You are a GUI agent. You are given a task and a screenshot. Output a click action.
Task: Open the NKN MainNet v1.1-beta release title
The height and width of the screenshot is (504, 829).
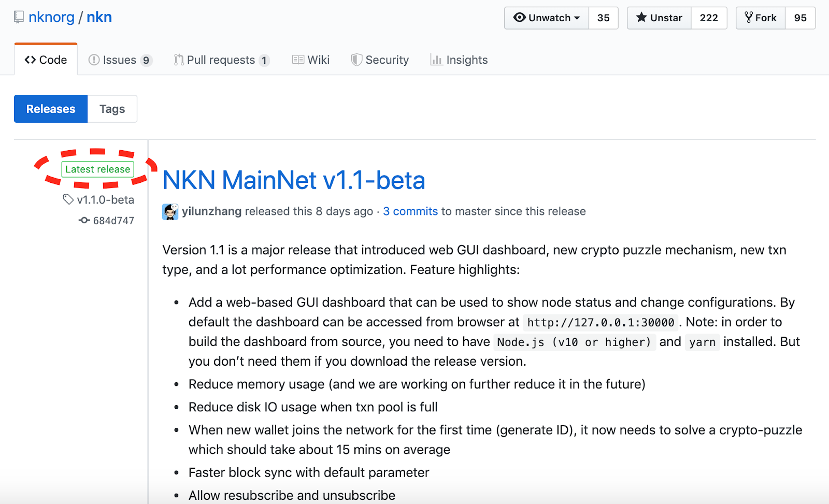tap(294, 180)
